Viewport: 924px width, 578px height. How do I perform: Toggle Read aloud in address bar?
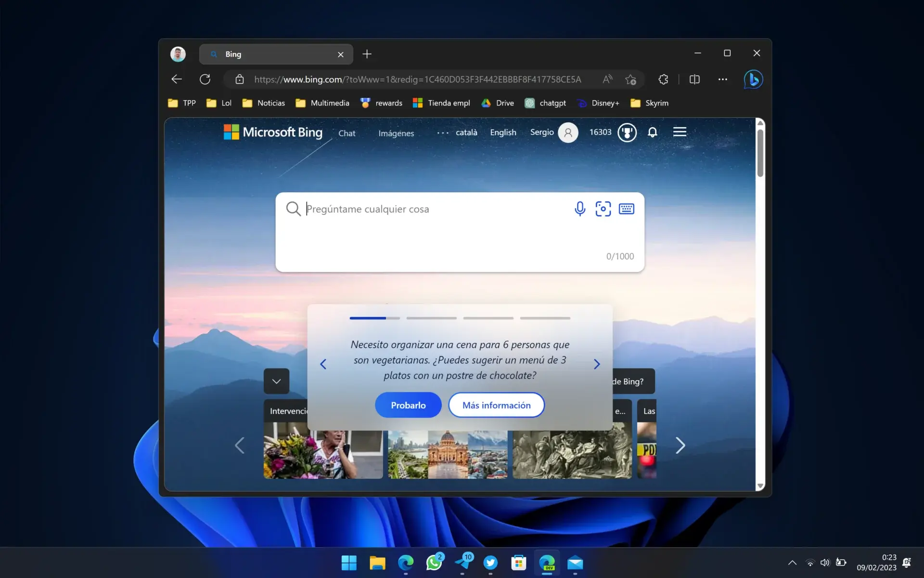(607, 79)
